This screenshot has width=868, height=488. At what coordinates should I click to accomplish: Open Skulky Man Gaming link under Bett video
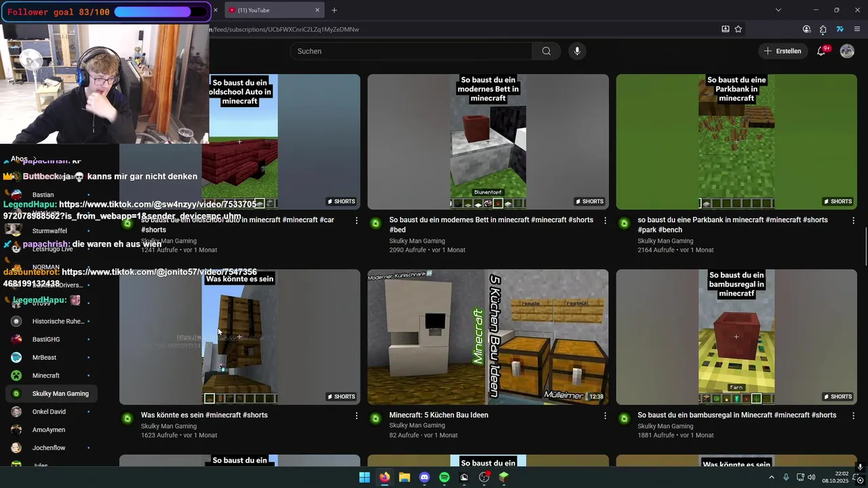(417, 241)
